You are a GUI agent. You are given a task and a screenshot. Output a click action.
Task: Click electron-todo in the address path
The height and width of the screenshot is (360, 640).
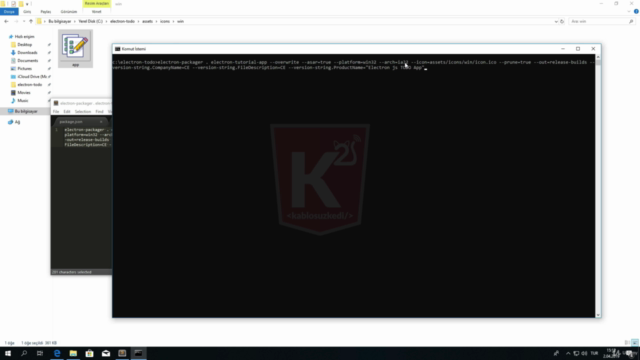[x=122, y=21]
